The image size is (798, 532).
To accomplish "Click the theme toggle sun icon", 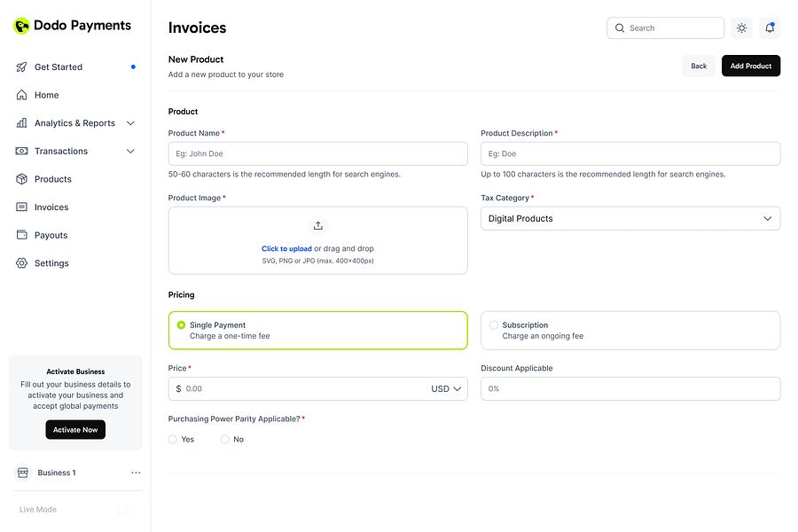I will 741,28.
